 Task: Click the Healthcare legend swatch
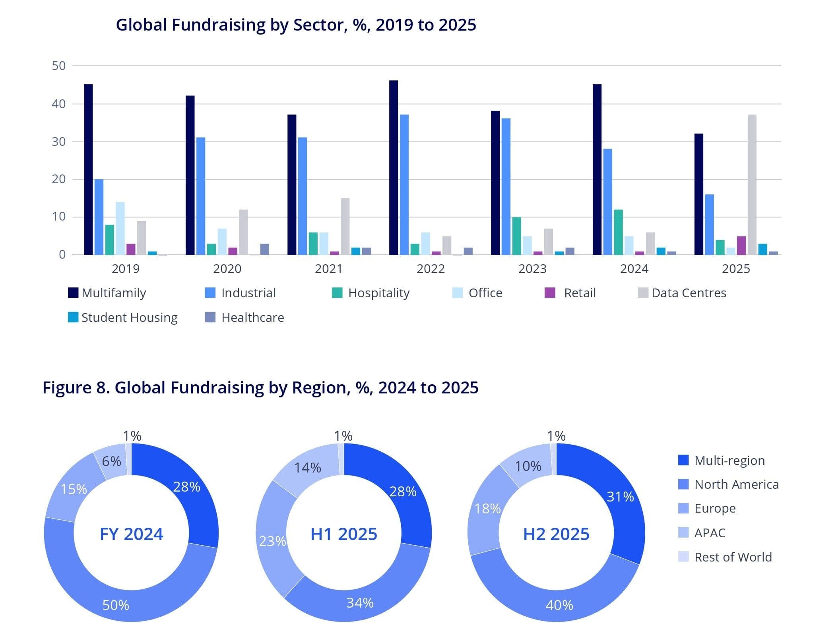[x=210, y=318]
